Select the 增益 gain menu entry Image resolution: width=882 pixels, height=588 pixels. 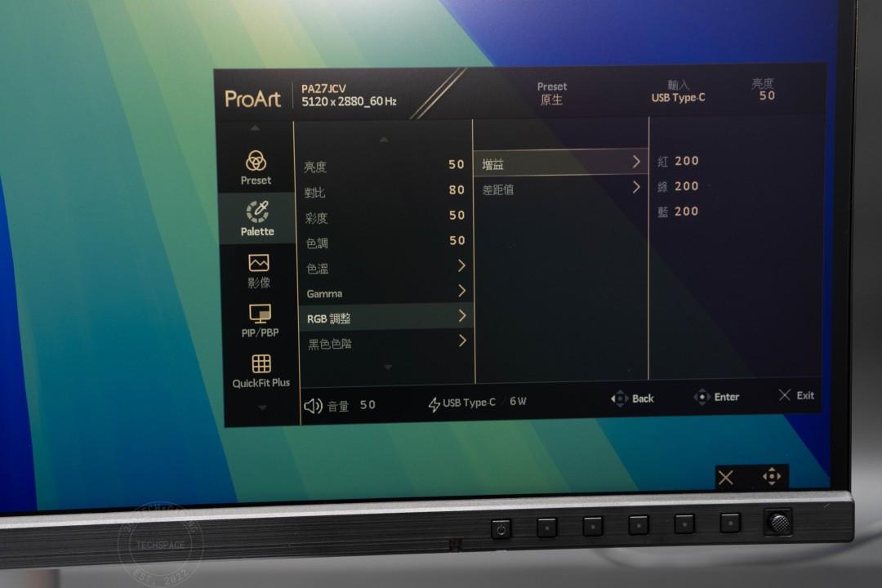tap(561, 163)
